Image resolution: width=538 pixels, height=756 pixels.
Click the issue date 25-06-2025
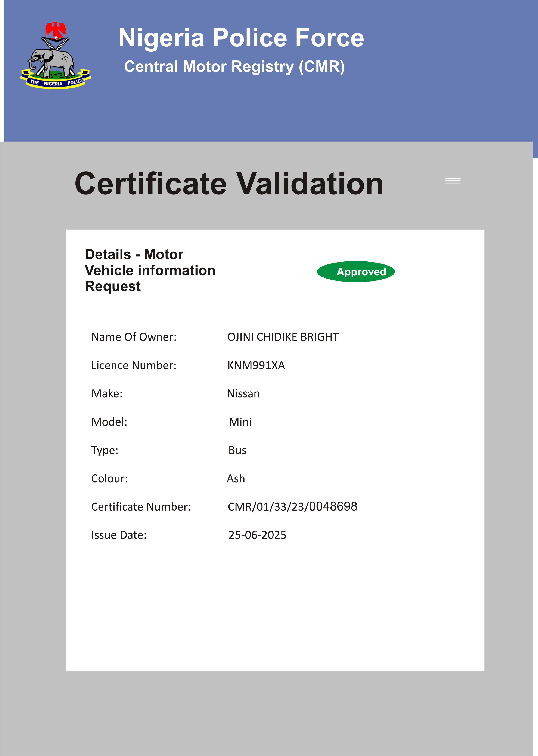click(x=257, y=535)
